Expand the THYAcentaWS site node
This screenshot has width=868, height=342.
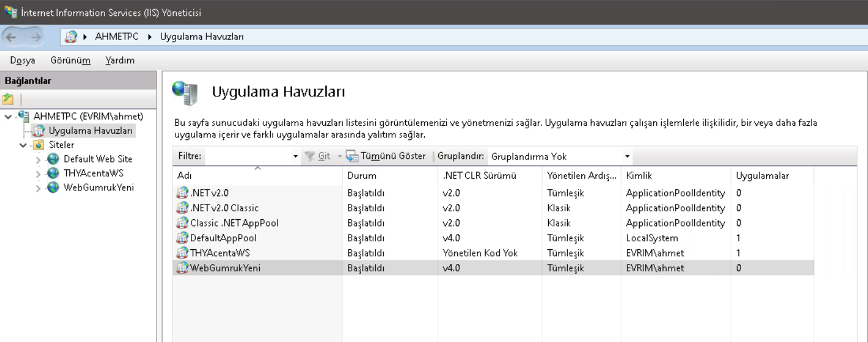point(38,174)
